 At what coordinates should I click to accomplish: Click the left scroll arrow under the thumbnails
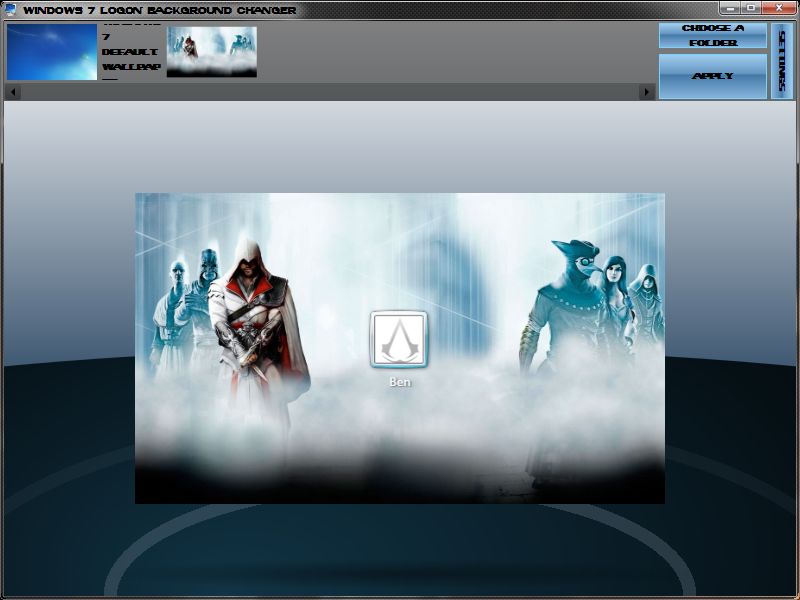click(x=12, y=91)
